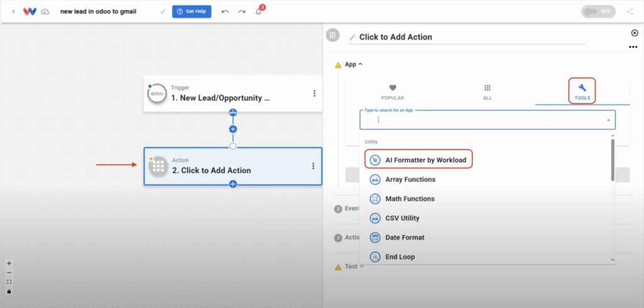This screenshot has width=644, height=308.
Task: Click the Array Functions icon
Action: click(375, 180)
